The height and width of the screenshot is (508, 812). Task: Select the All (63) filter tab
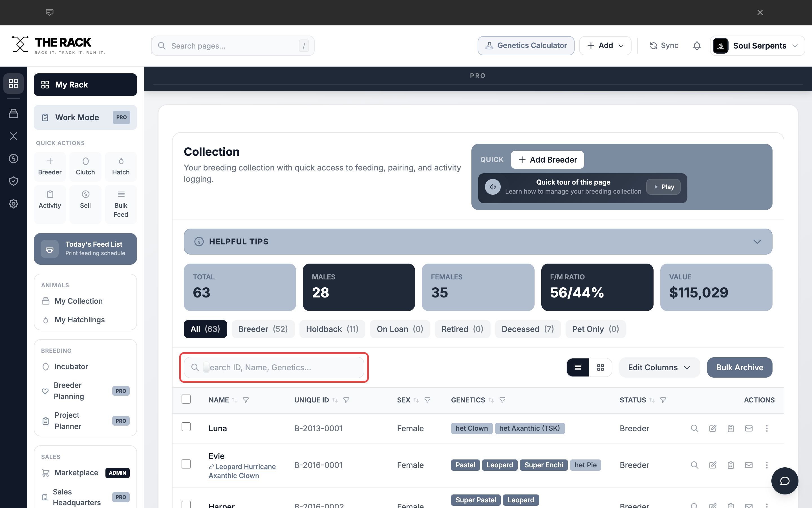coord(205,329)
